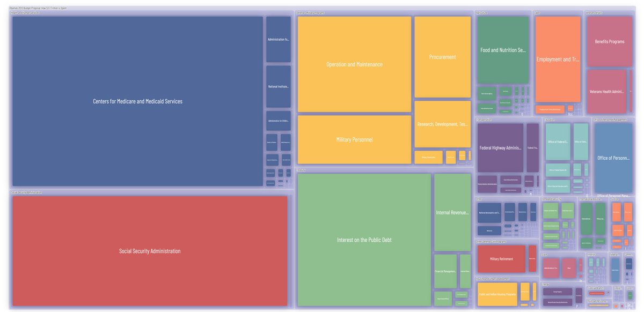Select the Military Personnel block
The height and width of the screenshot is (312, 644).
(x=354, y=139)
